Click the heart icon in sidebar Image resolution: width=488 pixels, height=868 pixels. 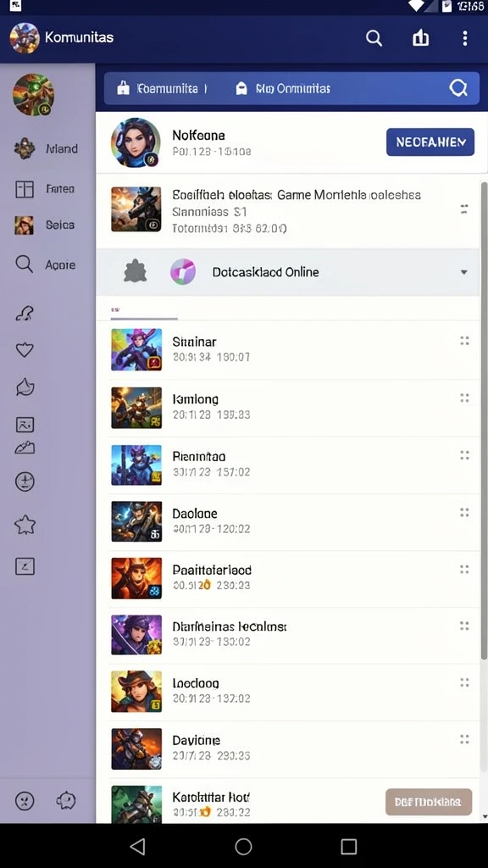[25, 350]
